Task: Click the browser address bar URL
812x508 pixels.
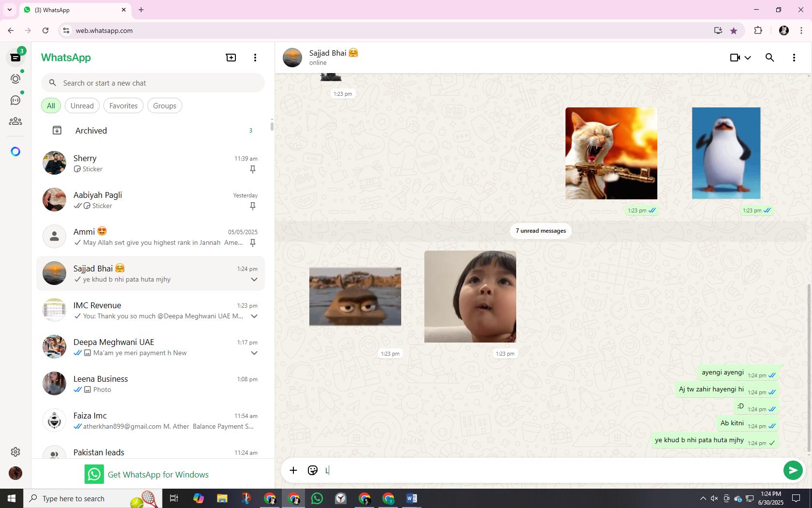Action: click(104, 30)
